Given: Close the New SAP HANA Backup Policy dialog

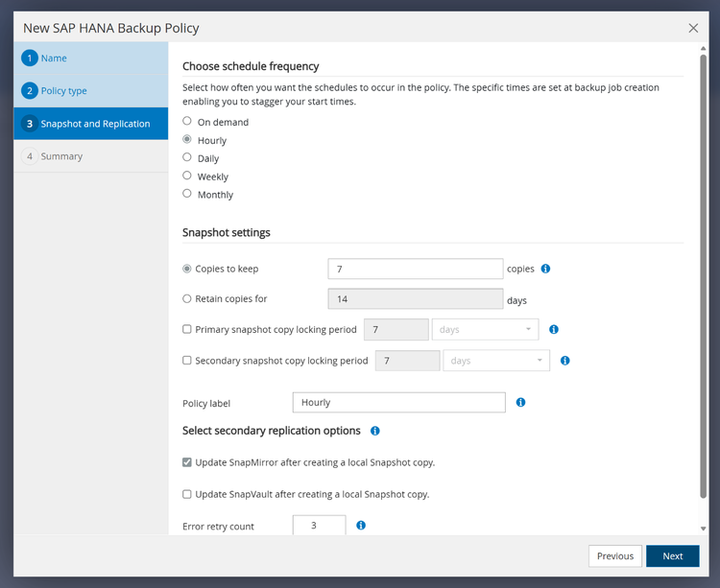Looking at the screenshot, I should pos(693,28).
